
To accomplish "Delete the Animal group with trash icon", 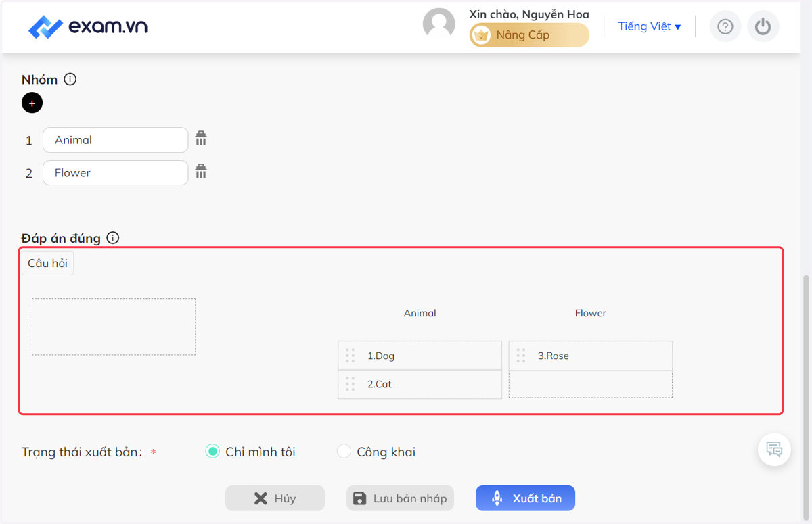I will coord(201,139).
